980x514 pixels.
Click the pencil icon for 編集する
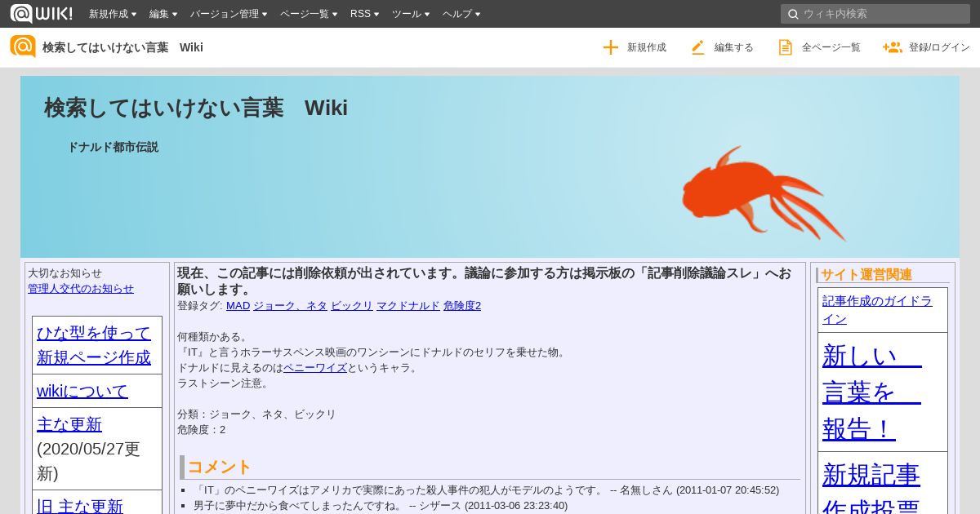coord(697,47)
